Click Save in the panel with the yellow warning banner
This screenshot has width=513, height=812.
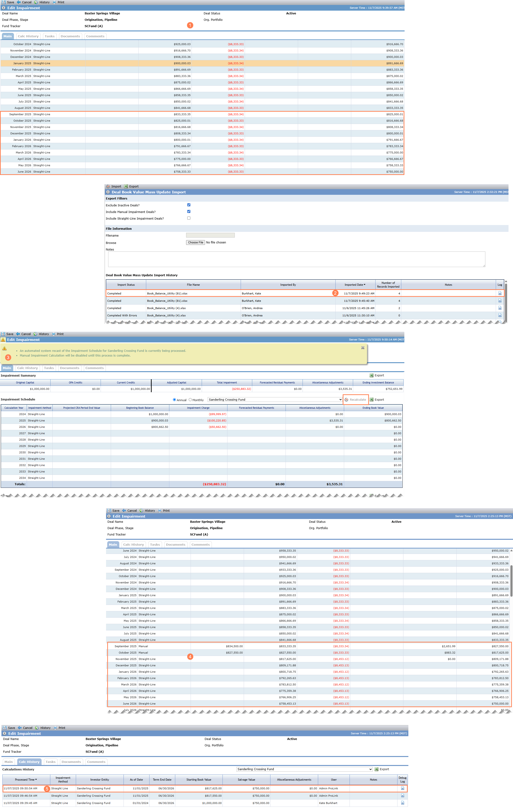coord(7,334)
